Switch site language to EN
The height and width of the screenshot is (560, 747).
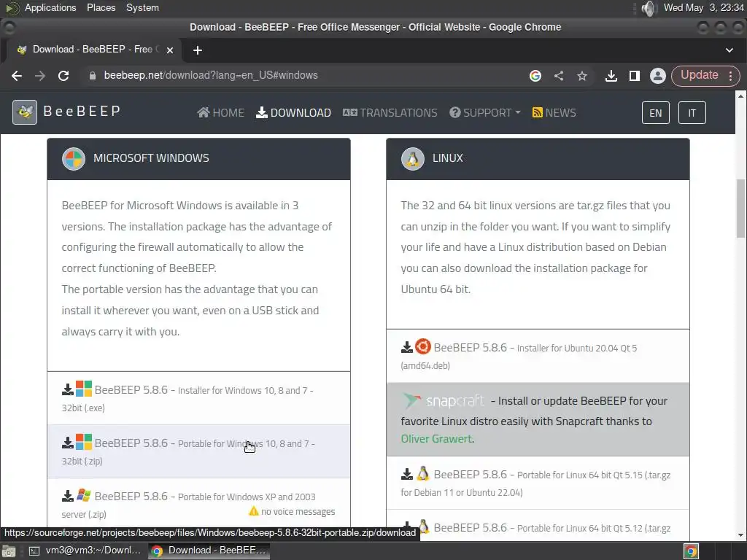coord(656,113)
